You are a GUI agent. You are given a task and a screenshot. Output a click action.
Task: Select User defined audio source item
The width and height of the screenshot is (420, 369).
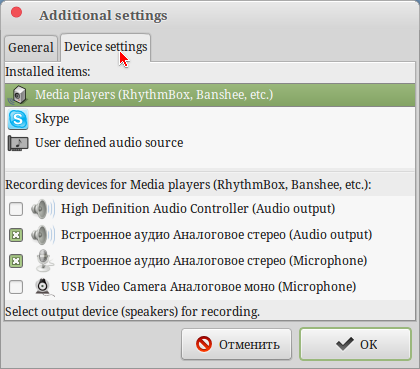click(x=210, y=143)
